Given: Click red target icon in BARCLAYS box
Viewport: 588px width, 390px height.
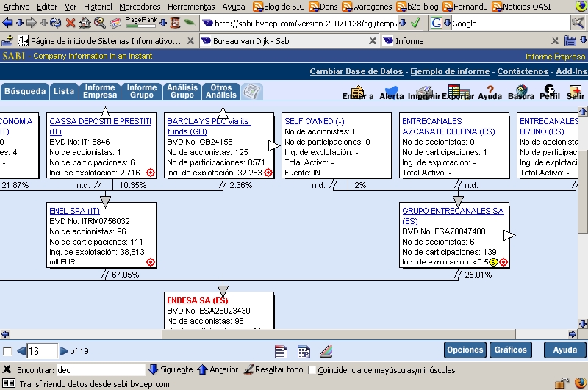Looking at the screenshot, I should click(268, 173).
